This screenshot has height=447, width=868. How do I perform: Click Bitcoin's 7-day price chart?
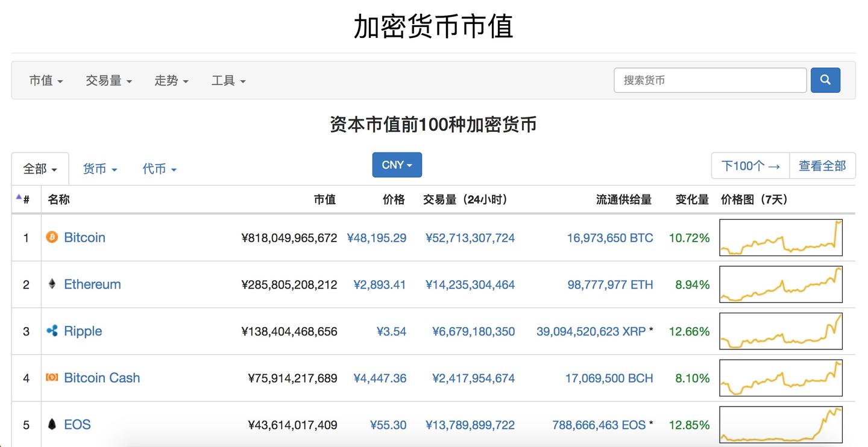point(781,237)
